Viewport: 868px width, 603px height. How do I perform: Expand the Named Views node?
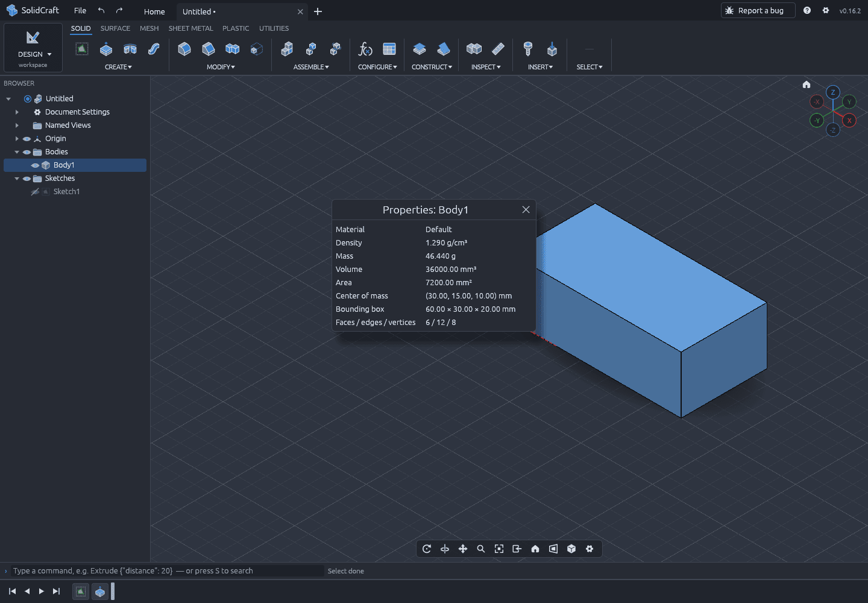tap(17, 125)
